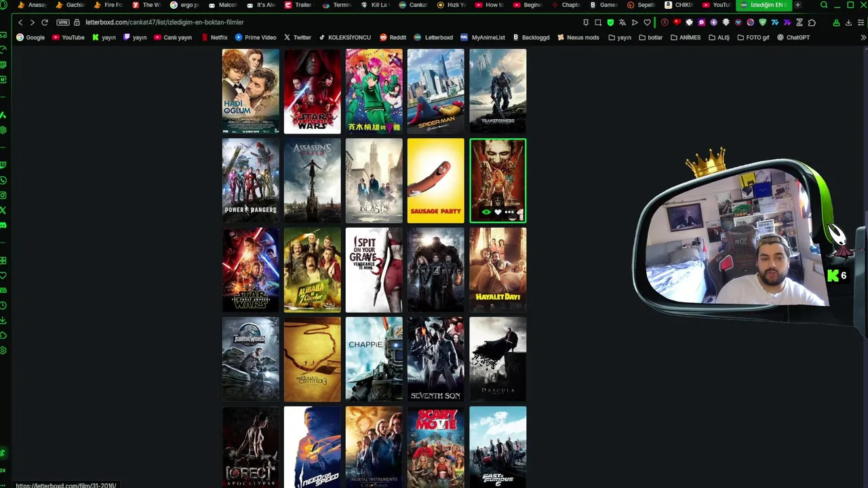Switch to the Kill La browser tab
Viewport: 868px width, 488px height.
click(375, 5)
